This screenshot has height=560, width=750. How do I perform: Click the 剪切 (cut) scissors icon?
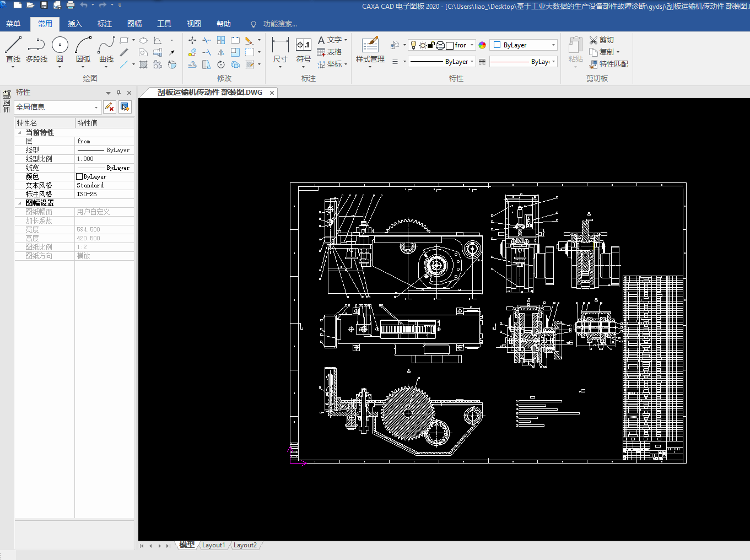(x=593, y=40)
